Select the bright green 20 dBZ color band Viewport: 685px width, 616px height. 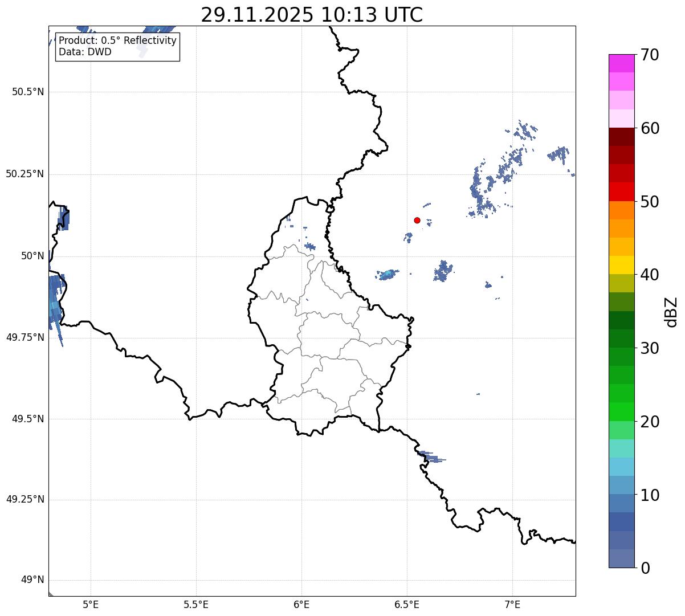point(621,411)
